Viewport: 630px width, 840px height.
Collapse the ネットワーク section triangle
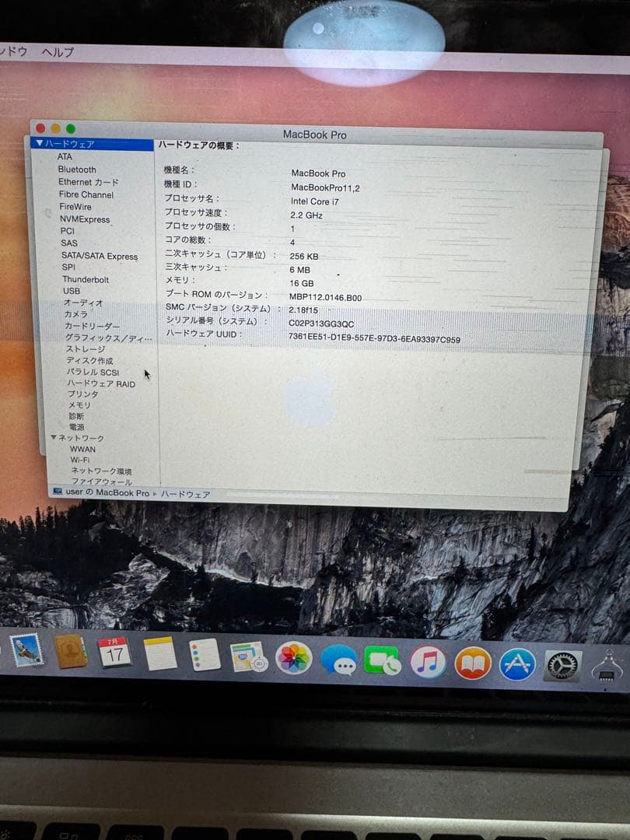tap(54, 437)
